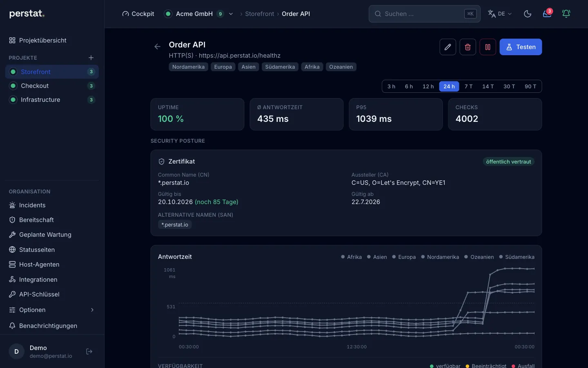Edit the monitor with pencil icon
The height and width of the screenshot is (368, 588).
(448, 47)
